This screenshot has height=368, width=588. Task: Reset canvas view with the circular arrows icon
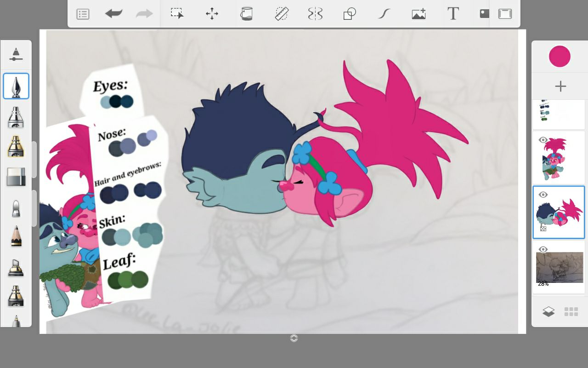pyautogui.click(x=294, y=338)
